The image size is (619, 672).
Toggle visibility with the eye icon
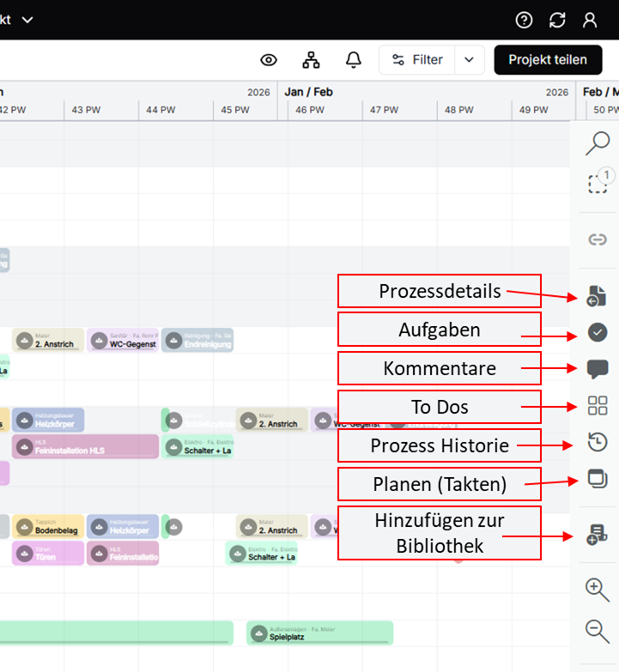(269, 60)
